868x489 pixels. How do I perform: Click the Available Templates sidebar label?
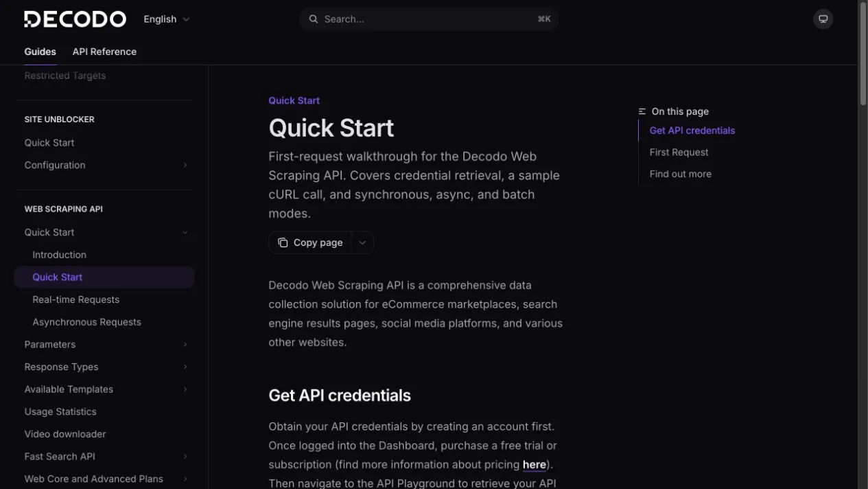click(69, 389)
